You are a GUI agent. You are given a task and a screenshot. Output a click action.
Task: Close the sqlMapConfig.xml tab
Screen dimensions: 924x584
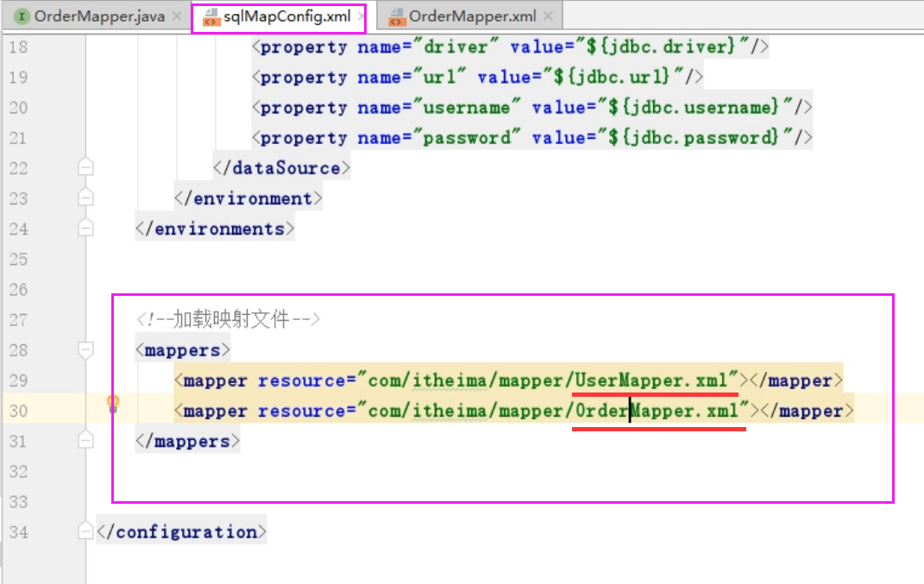(x=361, y=16)
